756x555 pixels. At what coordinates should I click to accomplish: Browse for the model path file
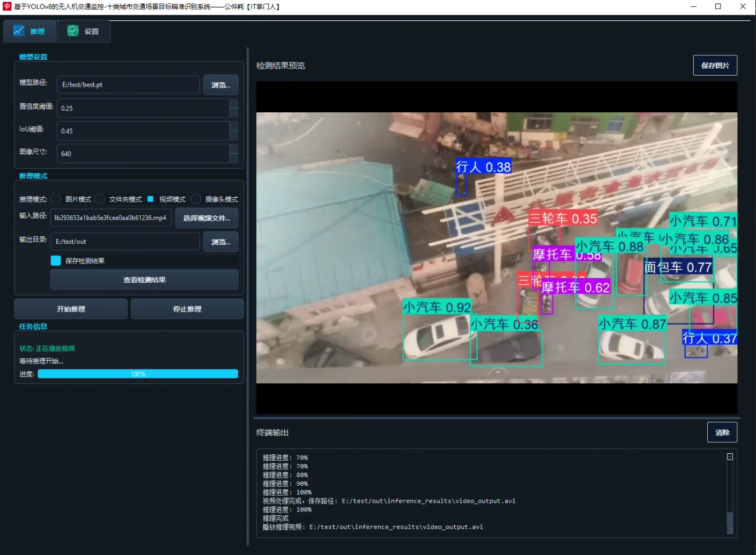pyautogui.click(x=221, y=85)
